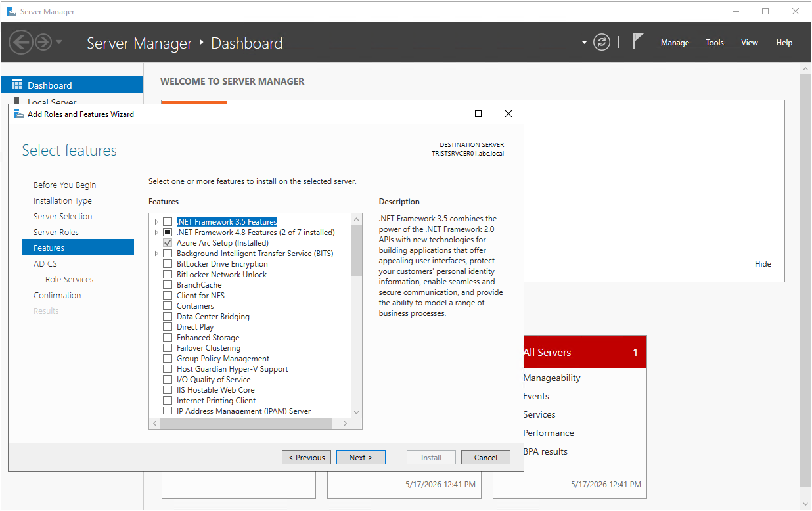The image size is (812, 511).
Task: Check Internet Printing Client checkbox
Action: (168, 401)
